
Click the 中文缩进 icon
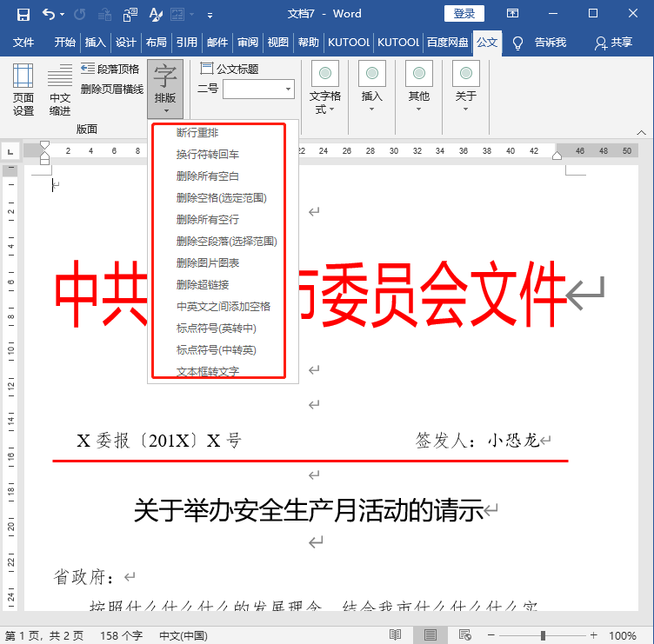point(60,90)
